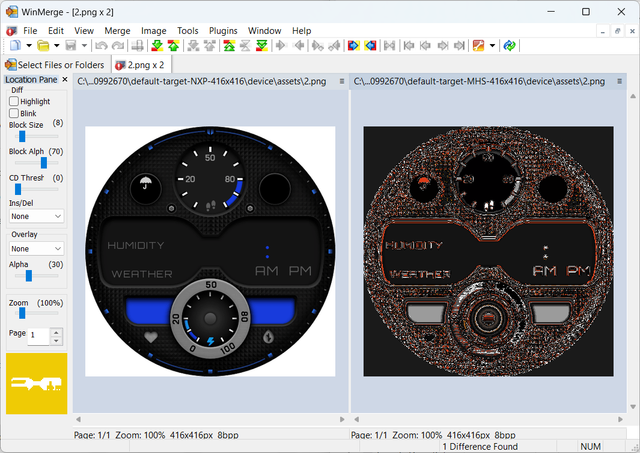Click the Open folder toolbar icon
The height and width of the screenshot is (453, 640).
pyautogui.click(x=43, y=45)
